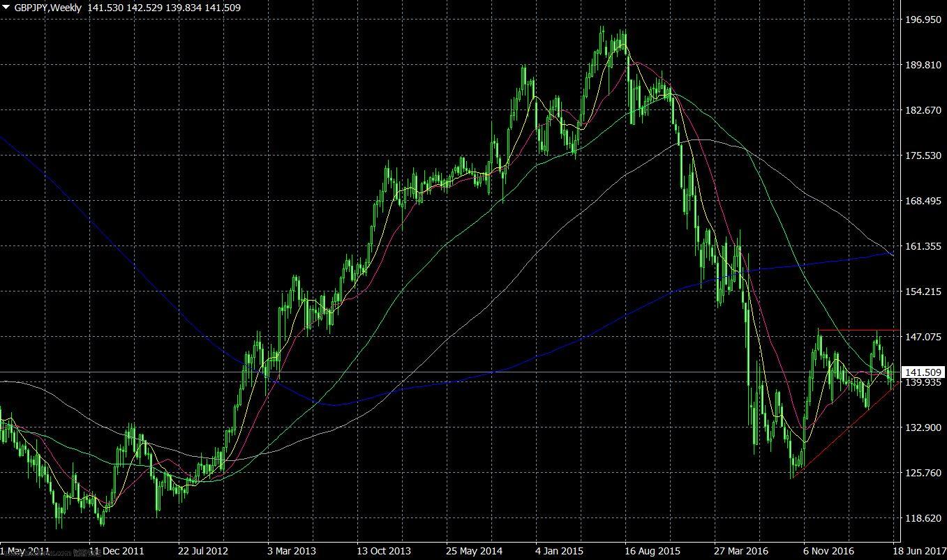Click the 147.075 price axis label
This screenshot has width=947, height=560.
pos(922,338)
